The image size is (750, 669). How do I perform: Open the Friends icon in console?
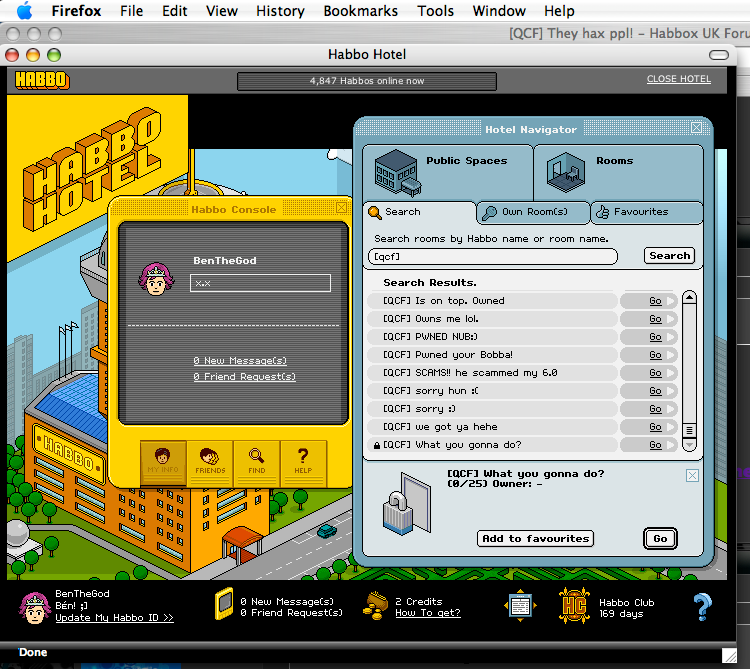click(210, 461)
